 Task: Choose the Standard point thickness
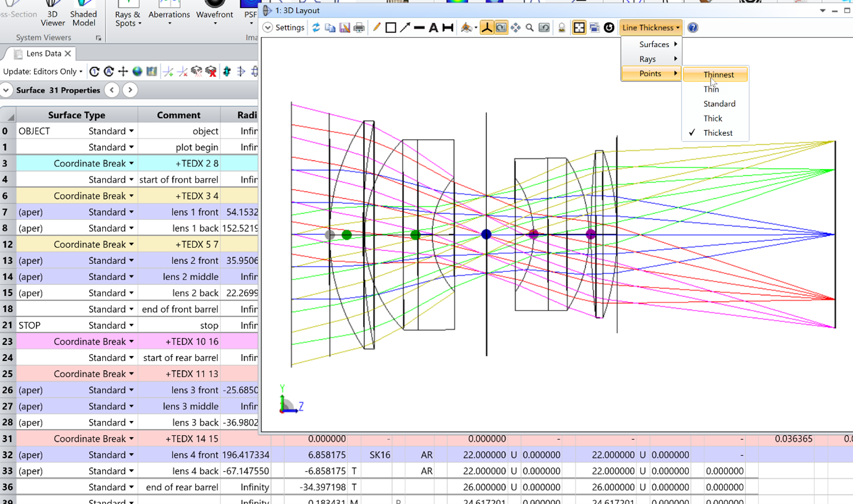point(719,104)
